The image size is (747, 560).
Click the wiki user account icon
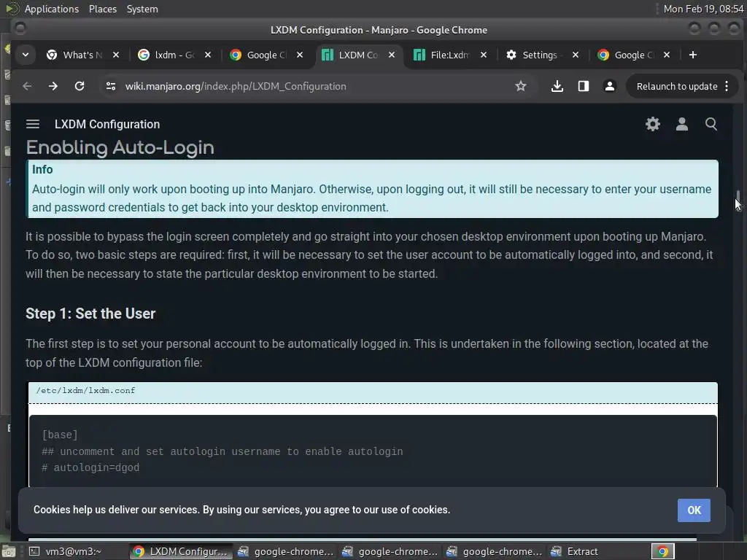(x=682, y=124)
